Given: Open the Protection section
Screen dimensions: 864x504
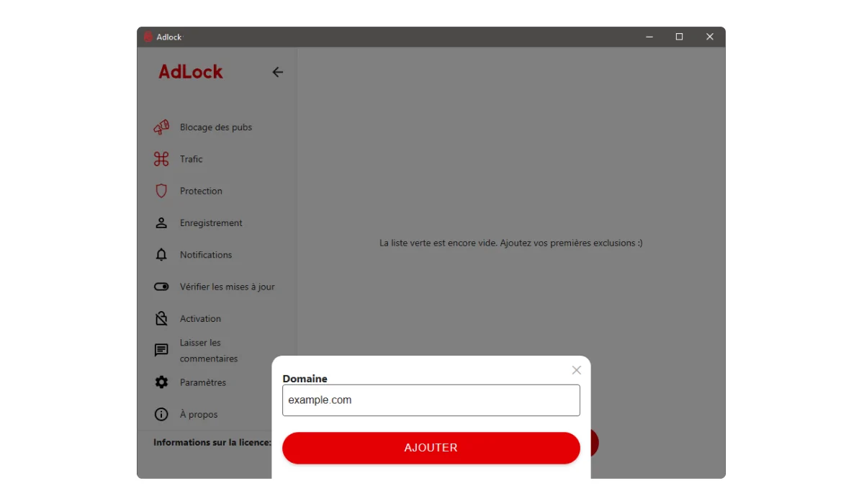Looking at the screenshot, I should (201, 191).
